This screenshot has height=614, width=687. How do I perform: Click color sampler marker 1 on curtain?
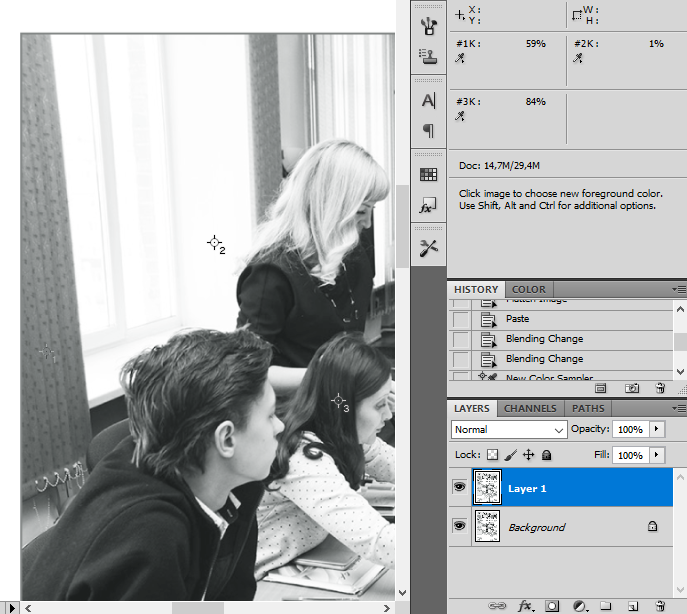pos(46,351)
